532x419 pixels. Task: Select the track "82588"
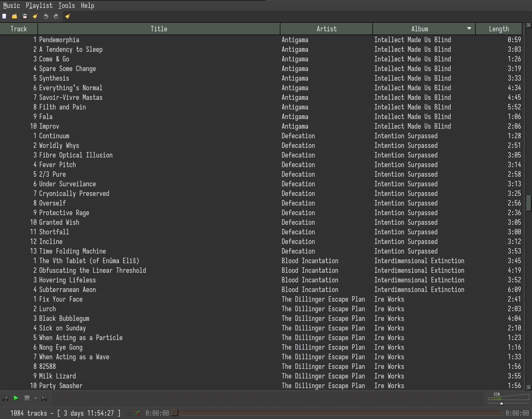261,366
